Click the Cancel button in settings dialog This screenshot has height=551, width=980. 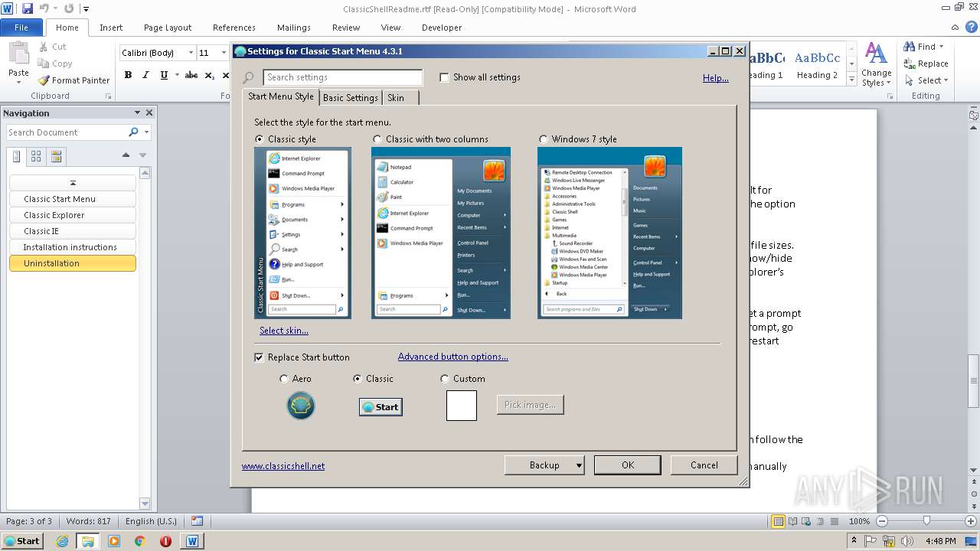pyautogui.click(x=704, y=465)
